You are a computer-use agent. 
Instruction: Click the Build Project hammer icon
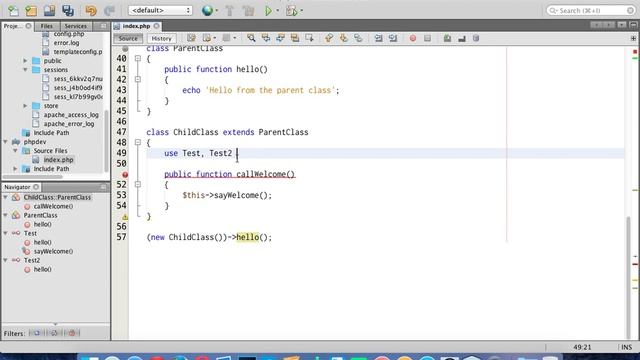tap(229, 10)
